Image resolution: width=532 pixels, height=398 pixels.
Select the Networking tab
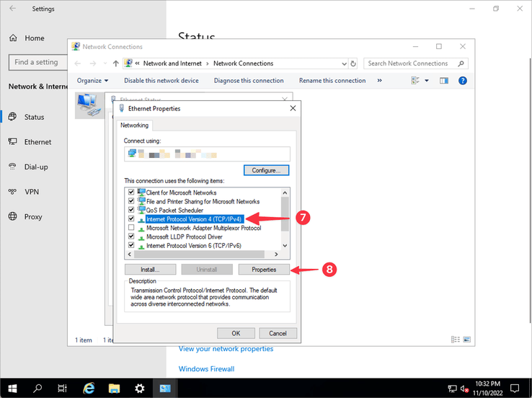point(134,125)
